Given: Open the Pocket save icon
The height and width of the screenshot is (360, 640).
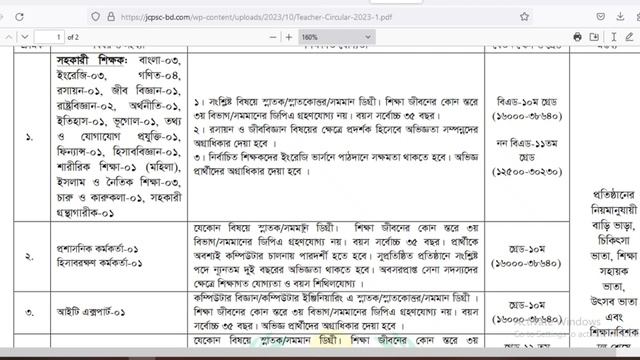Looking at the screenshot, I should pyautogui.click(x=600, y=17).
